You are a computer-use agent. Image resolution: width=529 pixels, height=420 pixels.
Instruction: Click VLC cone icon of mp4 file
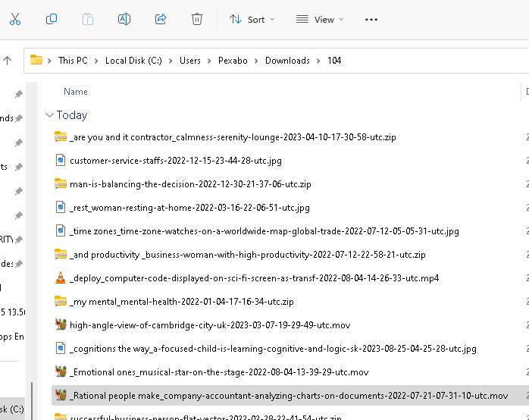[x=61, y=277]
